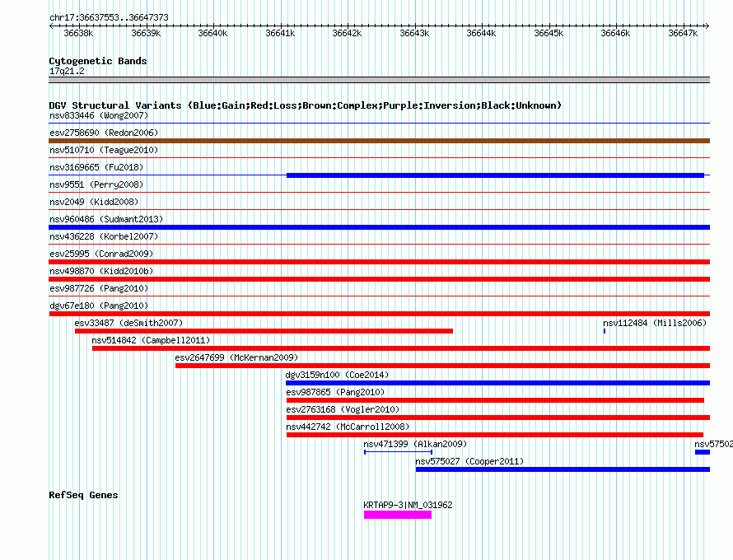Viewport: 733px width, 560px height.
Task: Open the nsv3169665 (Fu2018) label
Action: (96, 167)
